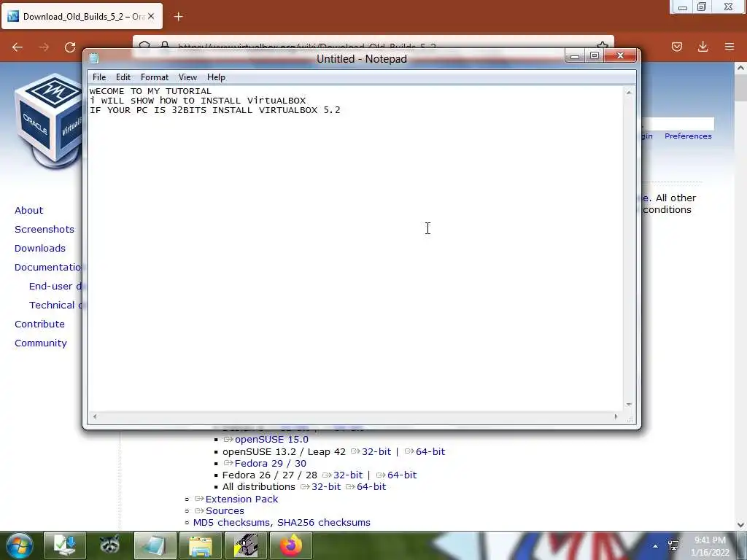Open the Windows Start menu
Screen dimensions: 747x560
(20, 545)
